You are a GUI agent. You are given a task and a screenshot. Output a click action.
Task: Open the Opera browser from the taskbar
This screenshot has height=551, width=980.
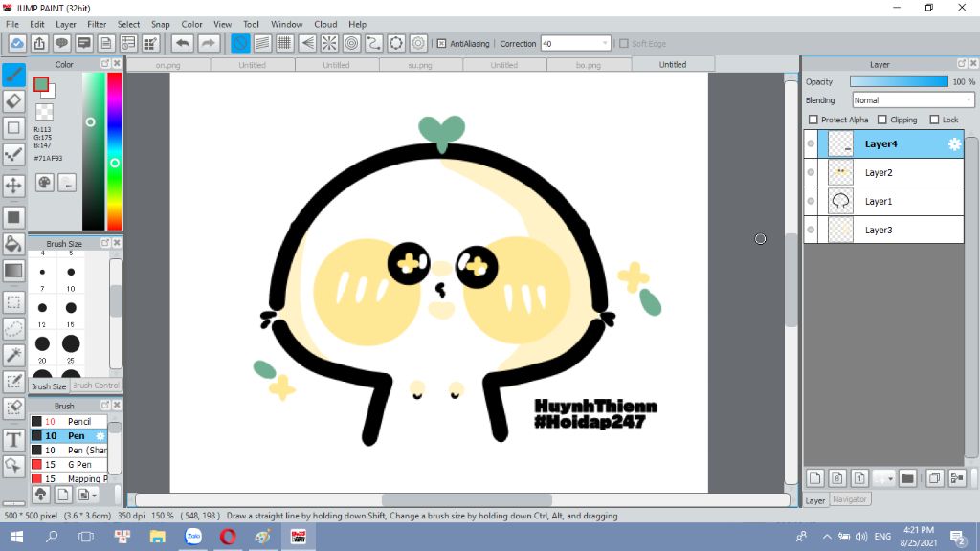pyautogui.click(x=228, y=537)
